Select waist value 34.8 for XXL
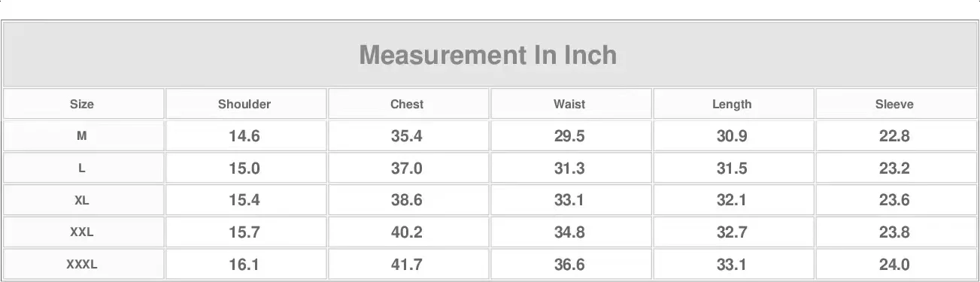 tap(569, 232)
